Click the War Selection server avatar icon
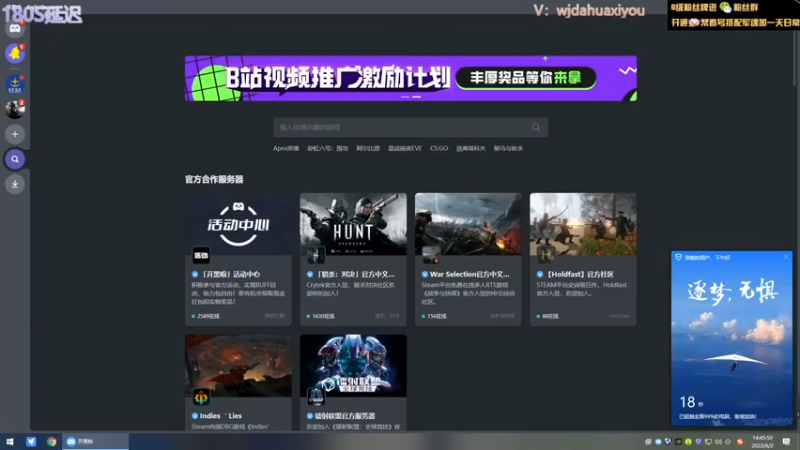 [x=431, y=255]
